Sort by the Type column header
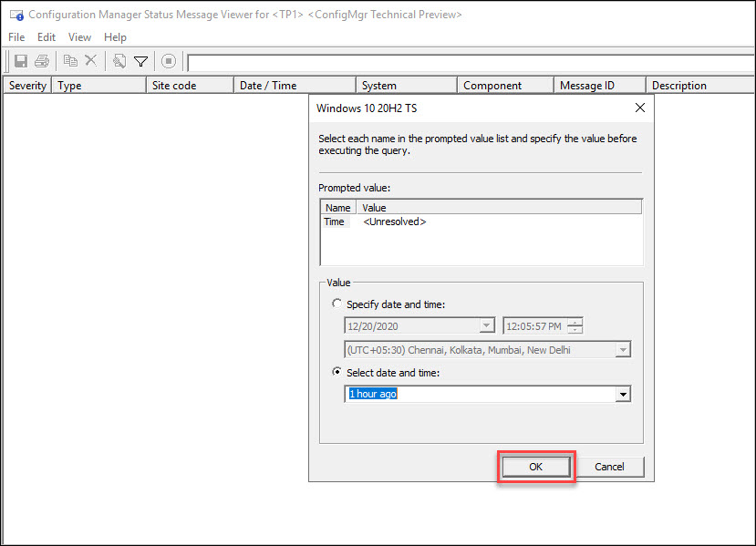Viewport: 756px width, 546px height. [98, 86]
